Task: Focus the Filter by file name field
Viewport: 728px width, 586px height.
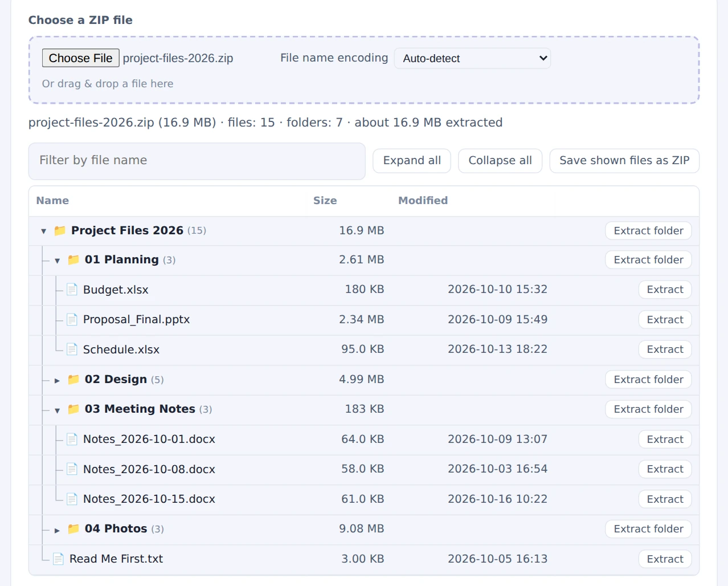Action: click(x=197, y=161)
